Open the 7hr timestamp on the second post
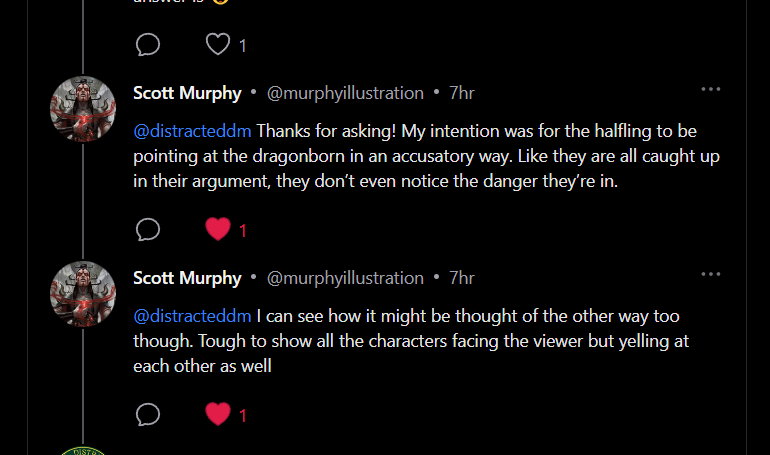 461,277
